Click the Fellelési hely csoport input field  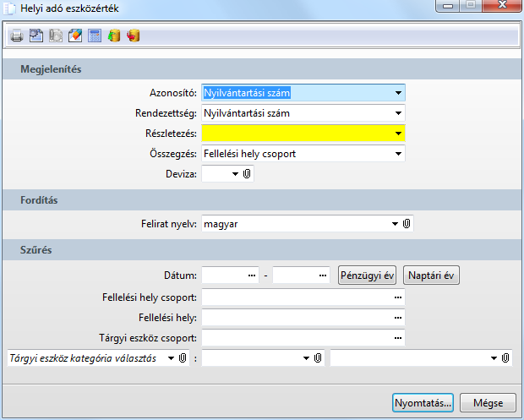point(303,297)
